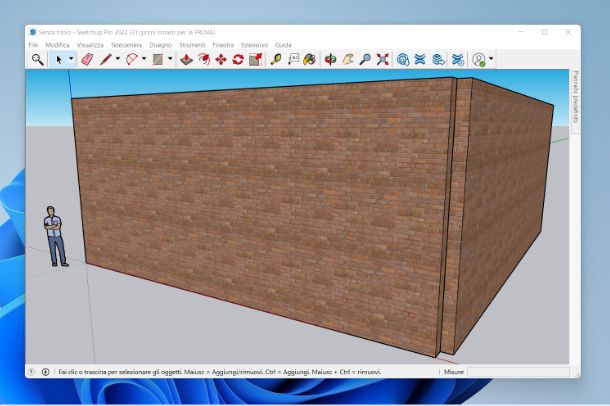Click the Send to LayOut icon
Screen dimensions: 610x406
(438, 60)
